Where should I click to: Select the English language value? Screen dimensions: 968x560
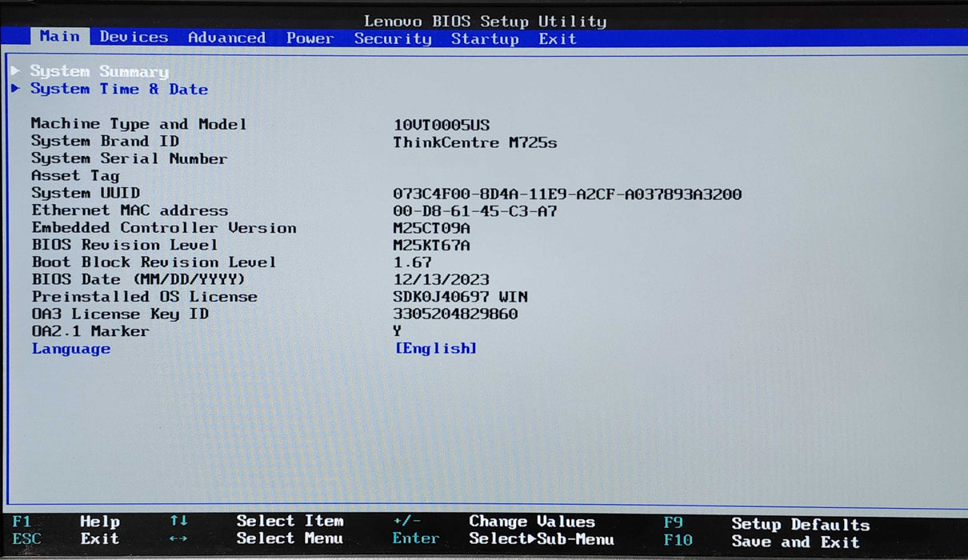click(x=437, y=347)
